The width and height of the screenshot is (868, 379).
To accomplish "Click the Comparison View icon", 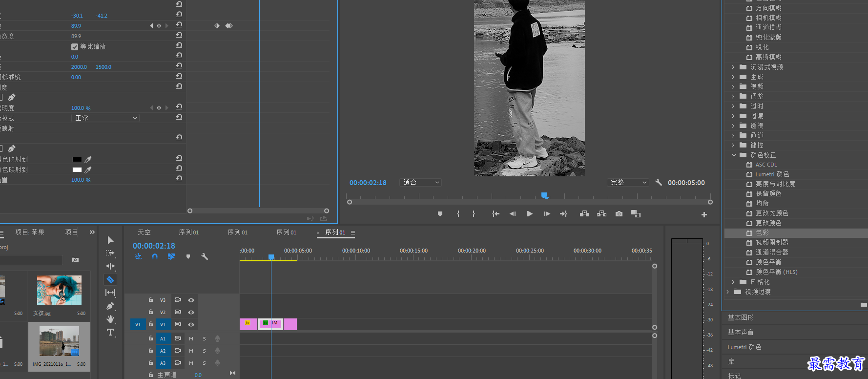I will coord(636,214).
